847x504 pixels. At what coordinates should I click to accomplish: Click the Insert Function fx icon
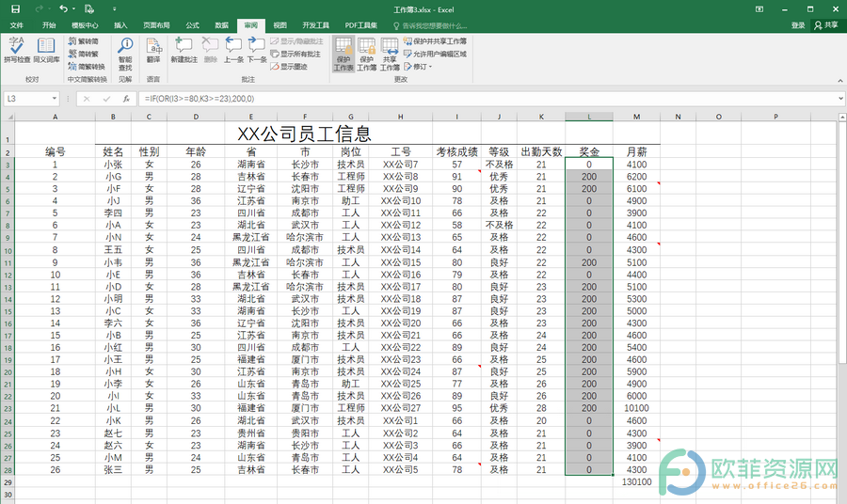coord(126,99)
